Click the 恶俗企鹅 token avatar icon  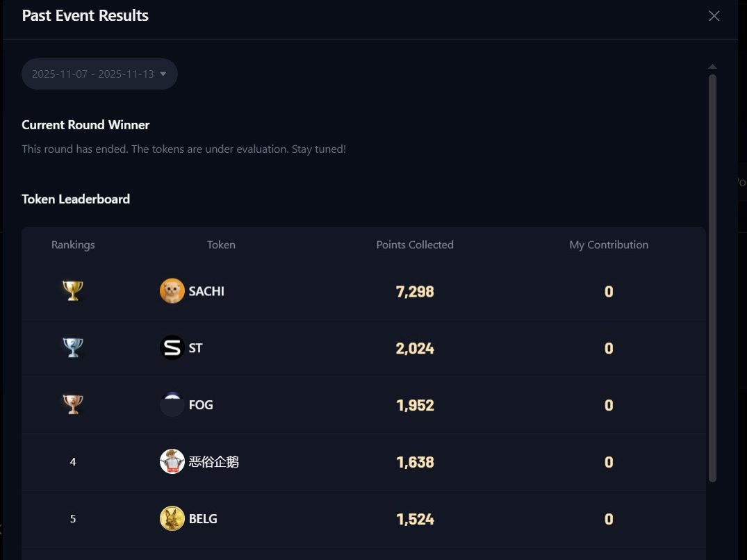[172, 462]
